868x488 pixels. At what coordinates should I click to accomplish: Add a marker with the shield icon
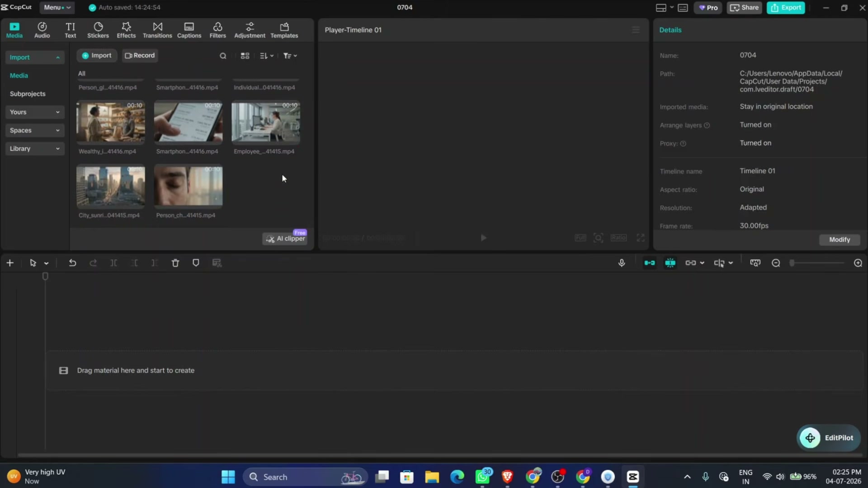tap(196, 263)
